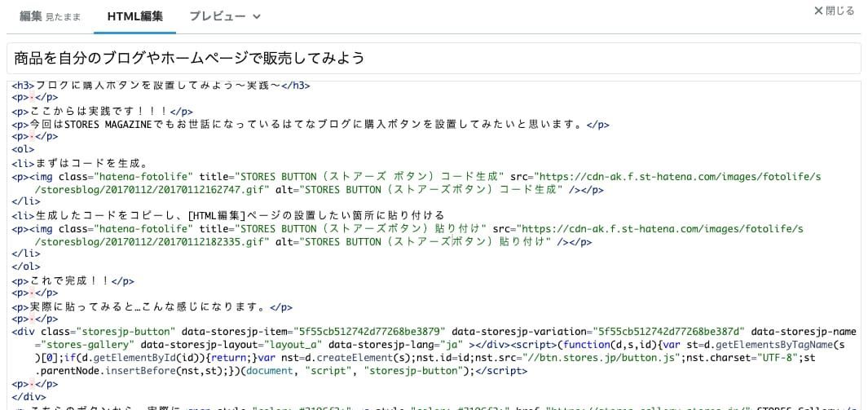Click the closing </div> tag line
The image size is (868, 410).
(x=29, y=398)
